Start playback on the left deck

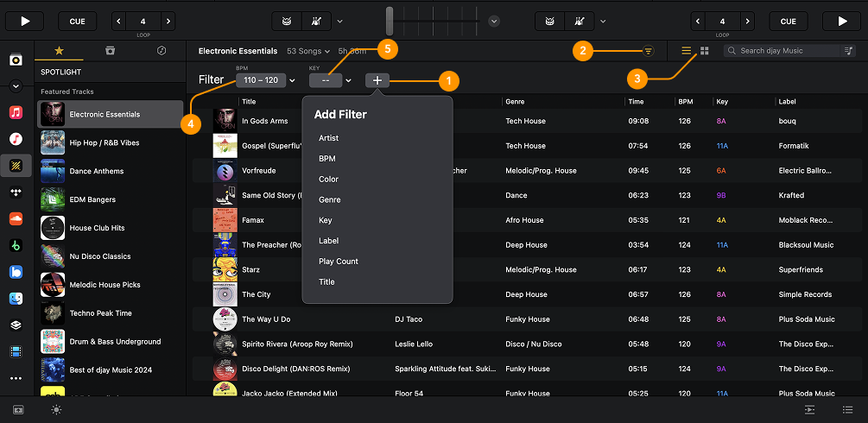25,22
